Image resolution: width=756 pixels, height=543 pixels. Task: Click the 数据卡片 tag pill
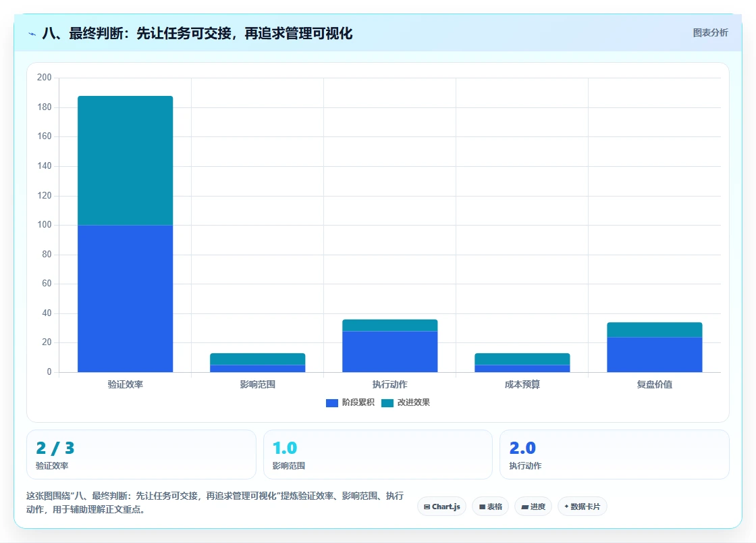point(582,507)
